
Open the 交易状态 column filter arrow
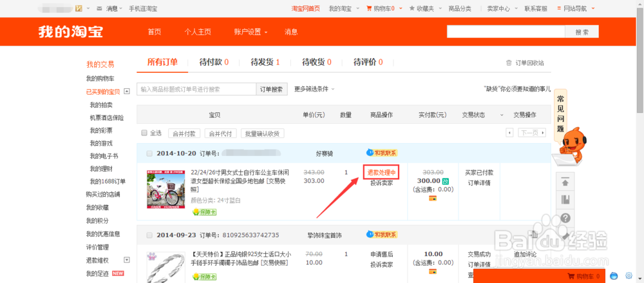coord(502,115)
